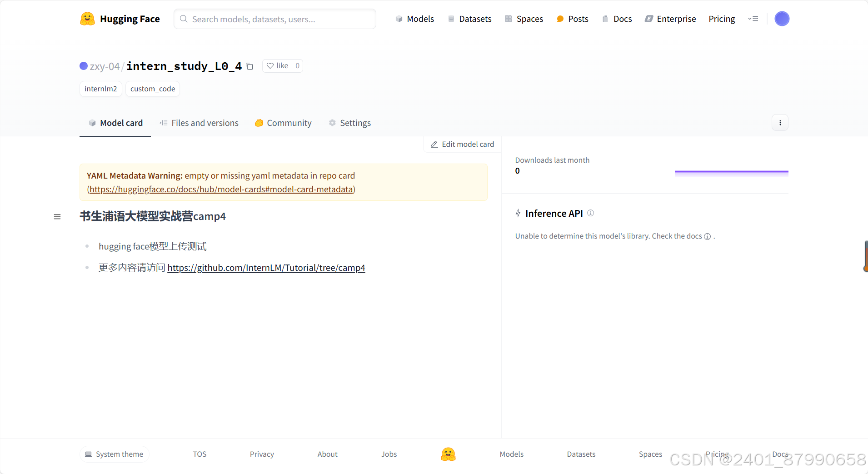Click the footer Hugging Face emoji

(448, 454)
